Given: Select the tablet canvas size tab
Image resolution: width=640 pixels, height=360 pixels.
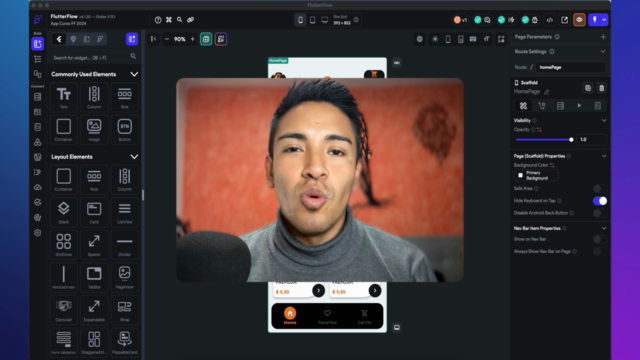Looking at the screenshot, I should [313, 20].
